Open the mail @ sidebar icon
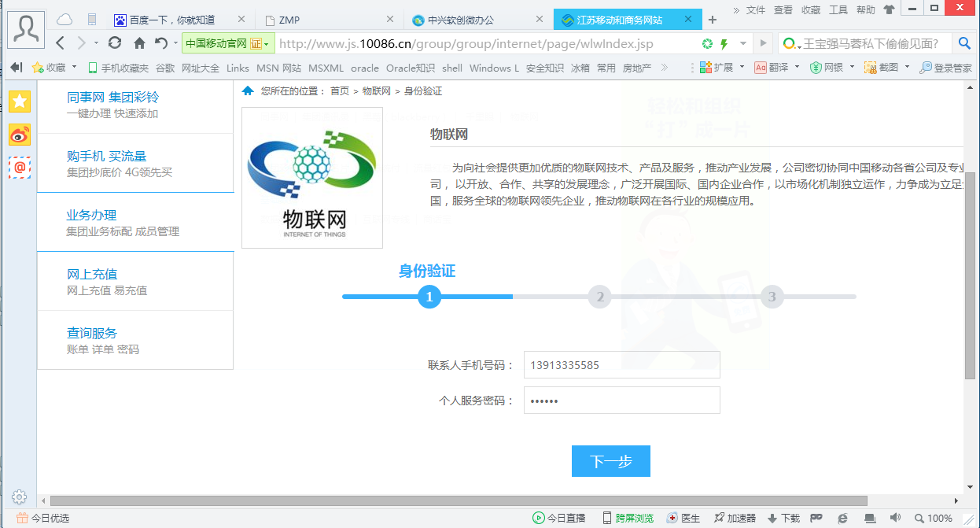 click(x=20, y=167)
